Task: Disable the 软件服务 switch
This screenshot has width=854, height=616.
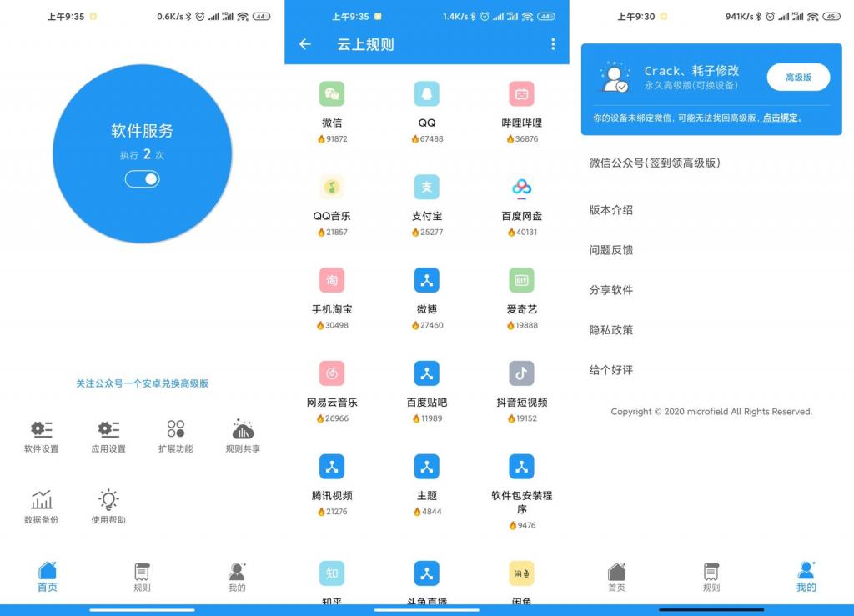Action: [142, 178]
